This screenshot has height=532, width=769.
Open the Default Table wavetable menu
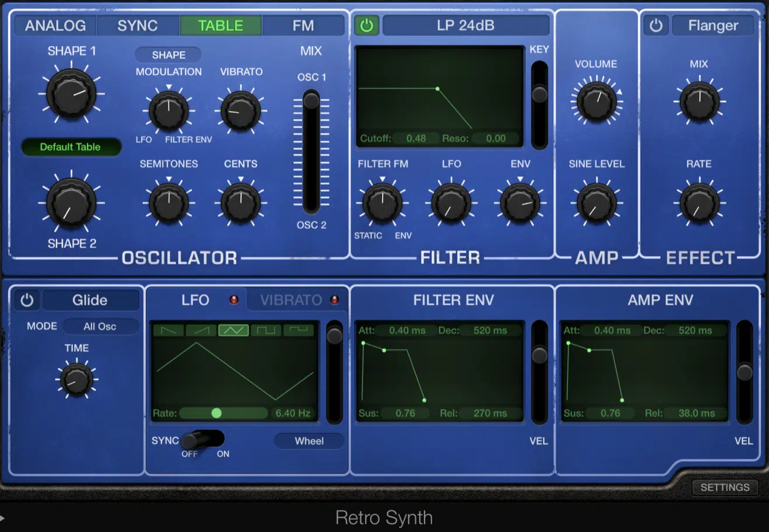[71, 147]
